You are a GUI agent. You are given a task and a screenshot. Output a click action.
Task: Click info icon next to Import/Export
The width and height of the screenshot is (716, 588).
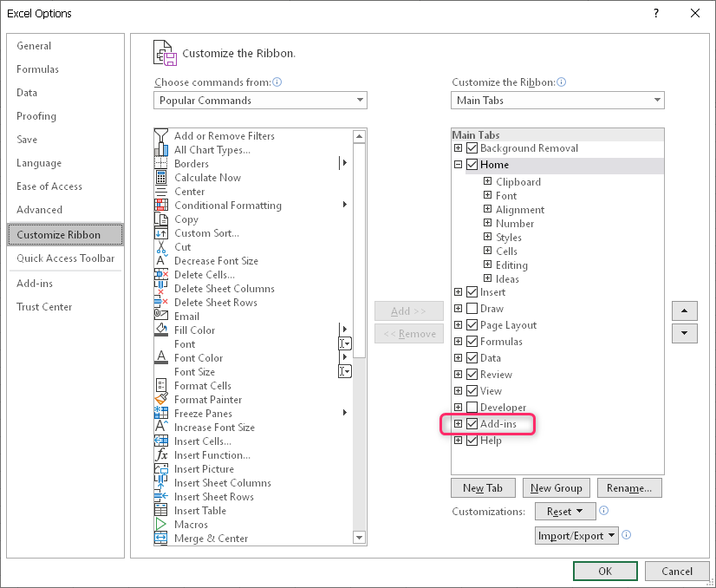(627, 535)
